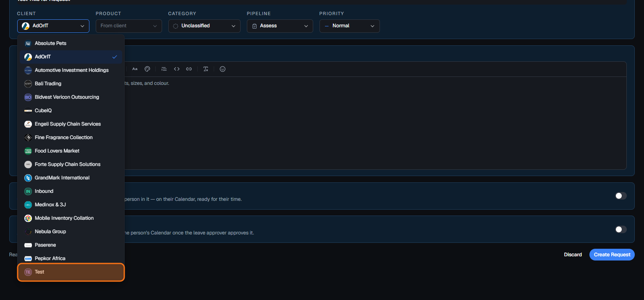The width and height of the screenshot is (644, 300).
Task: Click inside the description editor text area
Action: (x=374, y=123)
